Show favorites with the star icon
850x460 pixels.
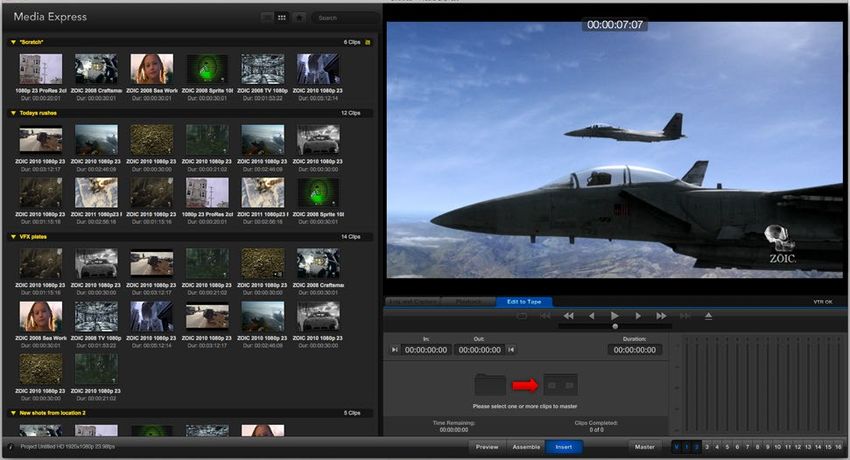[299, 18]
